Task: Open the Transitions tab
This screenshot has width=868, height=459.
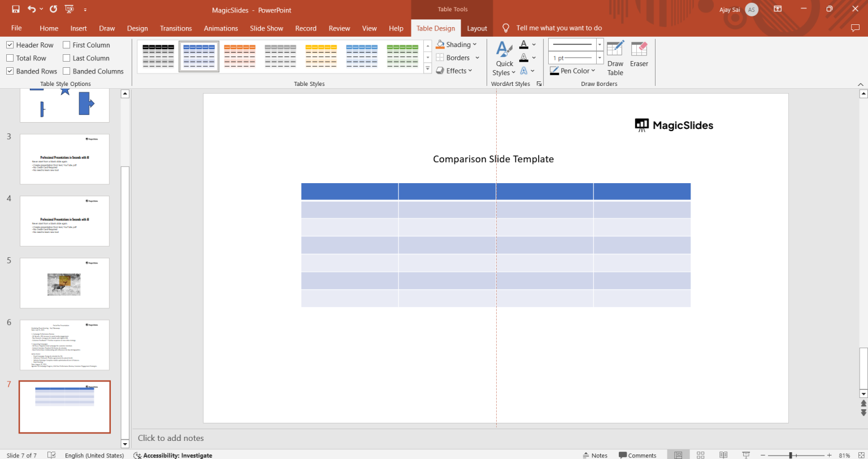Action: pos(176,28)
